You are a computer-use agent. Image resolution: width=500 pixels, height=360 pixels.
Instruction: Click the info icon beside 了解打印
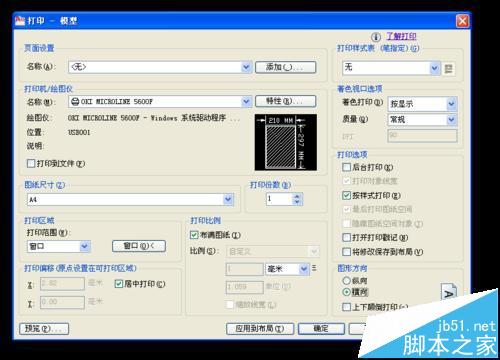pyautogui.click(x=376, y=37)
